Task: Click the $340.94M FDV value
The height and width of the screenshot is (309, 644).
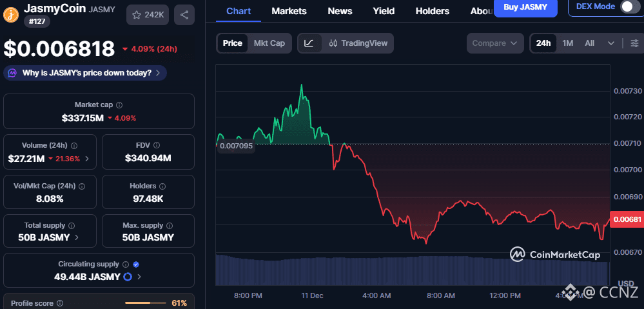Action: (x=148, y=159)
